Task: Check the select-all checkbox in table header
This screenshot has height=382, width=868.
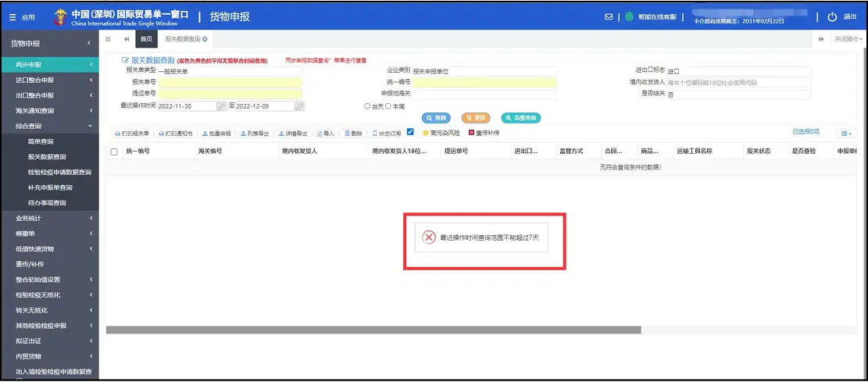Action: pos(114,152)
